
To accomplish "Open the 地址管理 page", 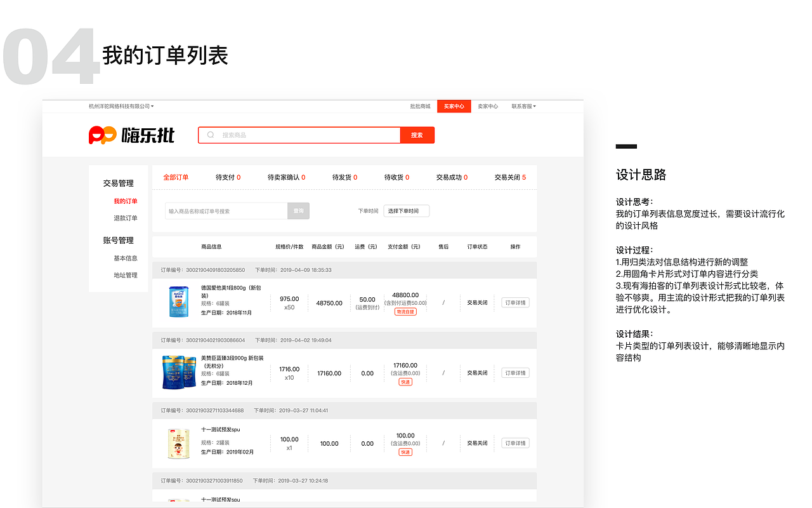I will (x=126, y=276).
